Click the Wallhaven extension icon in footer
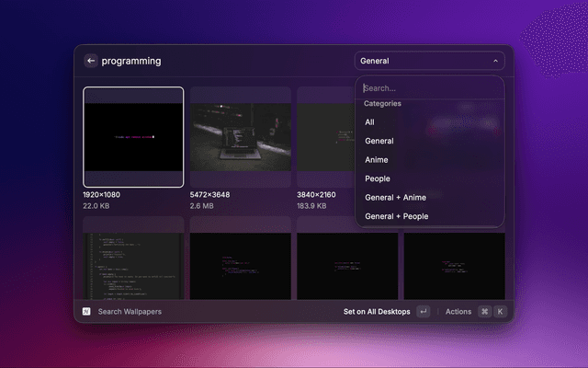This screenshot has height=368, width=588. click(x=86, y=312)
